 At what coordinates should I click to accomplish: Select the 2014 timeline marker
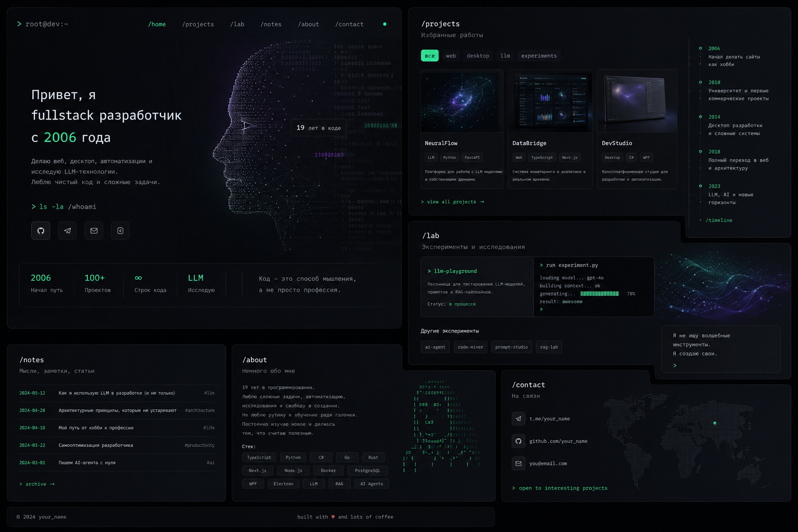click(x=700, y=117)
